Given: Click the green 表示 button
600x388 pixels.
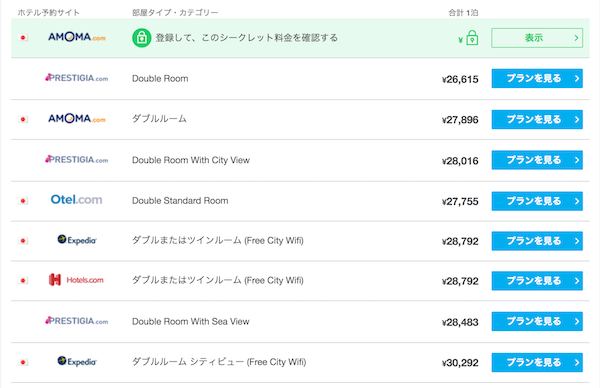Looking at the screenshot, I should point(537,38).
